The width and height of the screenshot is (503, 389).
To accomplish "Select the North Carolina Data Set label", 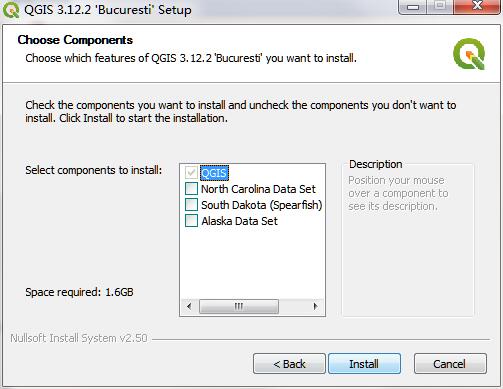I will tap(258, 189).
